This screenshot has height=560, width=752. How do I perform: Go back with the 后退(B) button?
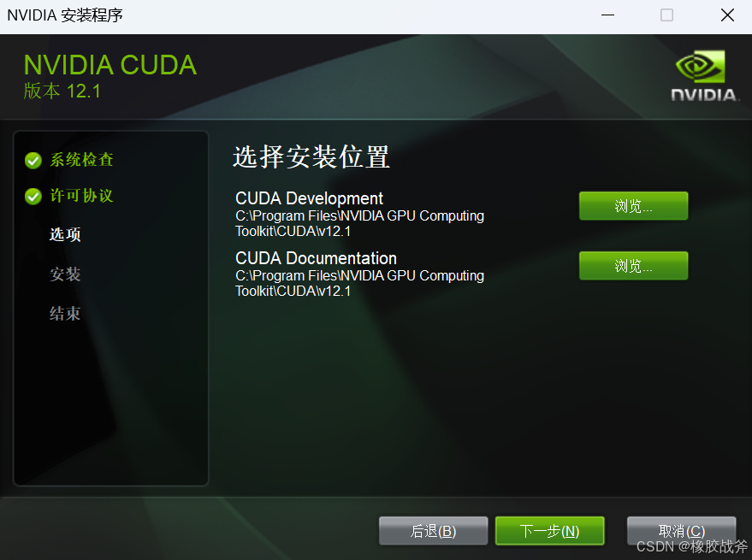[x=433, y=531]
